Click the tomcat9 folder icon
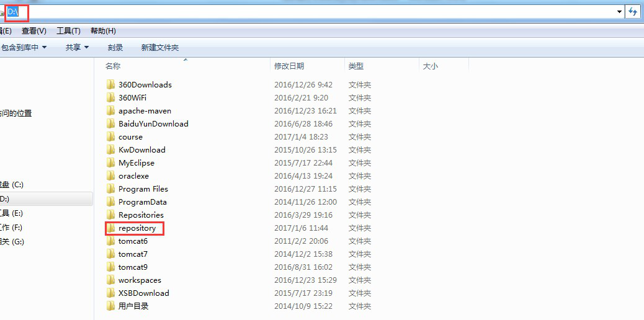This screenshot has height=320, width=644. click(111, 267)
